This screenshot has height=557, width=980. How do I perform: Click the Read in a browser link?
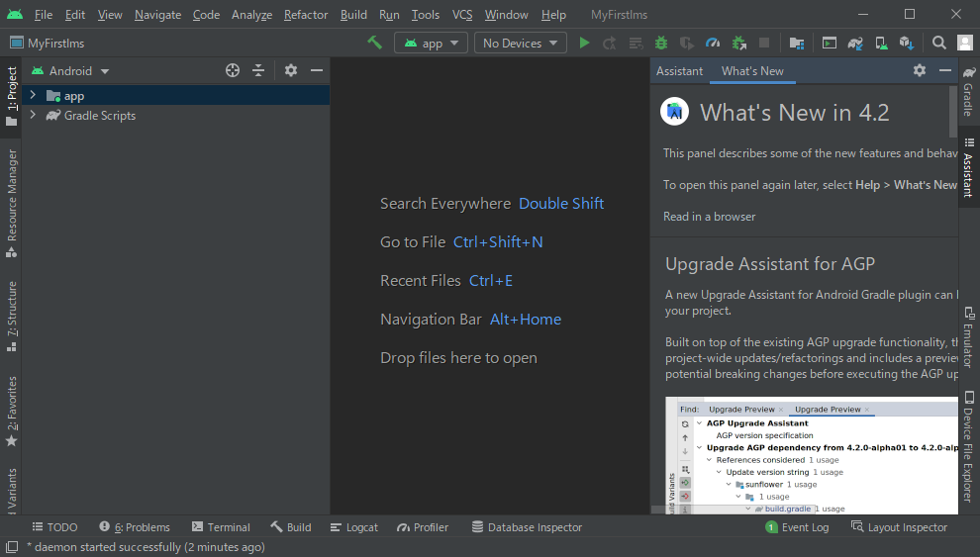[x=709, y=216]
